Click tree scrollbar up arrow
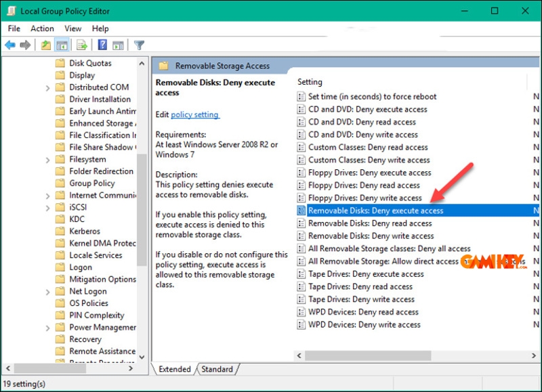This screenshot has height=392, width=542. coord(142,64)
